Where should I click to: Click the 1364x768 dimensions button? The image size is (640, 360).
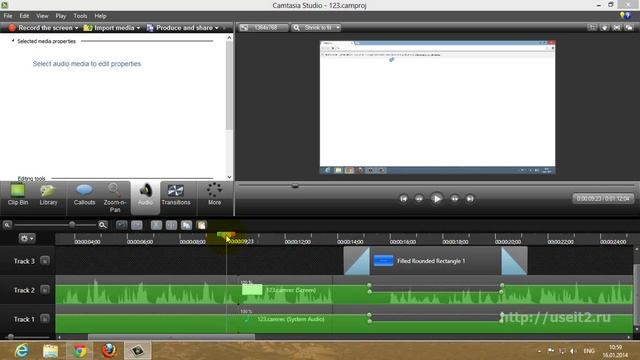[264, 28]
